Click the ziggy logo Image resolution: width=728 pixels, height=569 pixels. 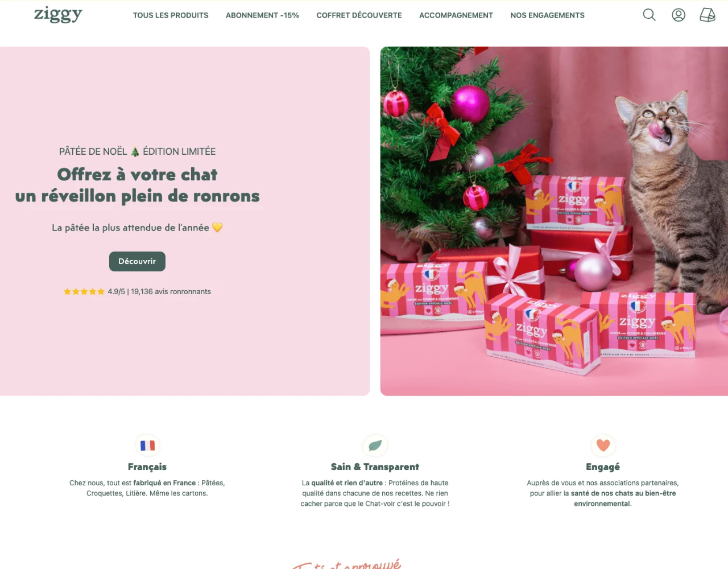pyautogui.click(x=58, y=14)
